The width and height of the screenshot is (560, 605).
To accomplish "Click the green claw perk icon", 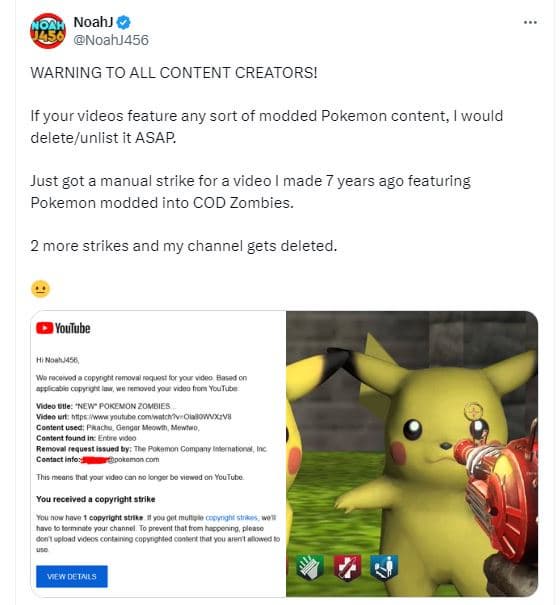I will [309, 568].
